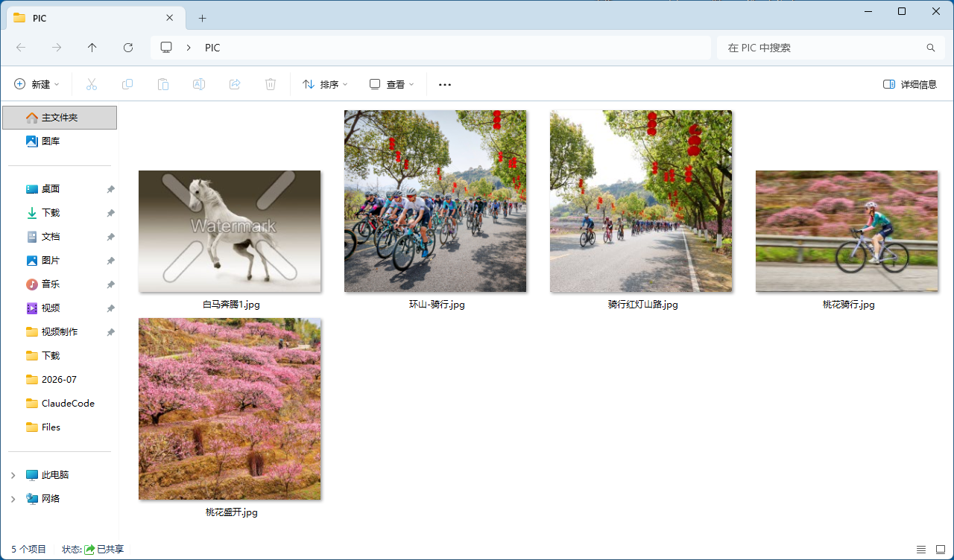Click the Share icon in toolbar
Image resolution: width=954 pixels, height=560 pixels.
(x=235, y=85)
